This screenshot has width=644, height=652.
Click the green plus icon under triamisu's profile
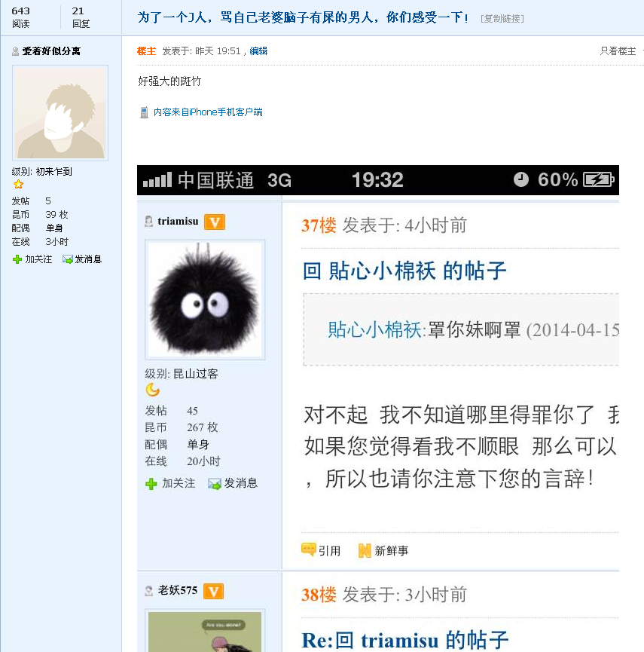(151, 484)
